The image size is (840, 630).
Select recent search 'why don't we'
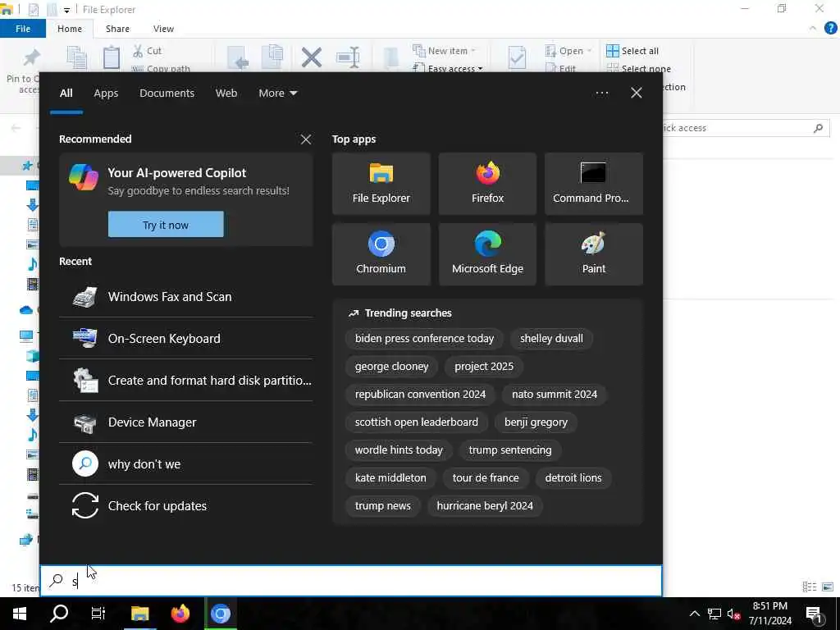coord(186,464)
